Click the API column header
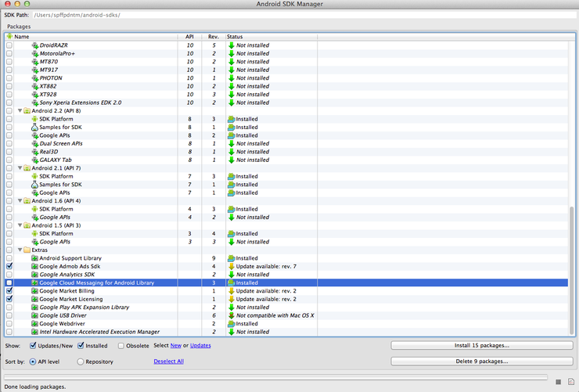 point(190,37)
